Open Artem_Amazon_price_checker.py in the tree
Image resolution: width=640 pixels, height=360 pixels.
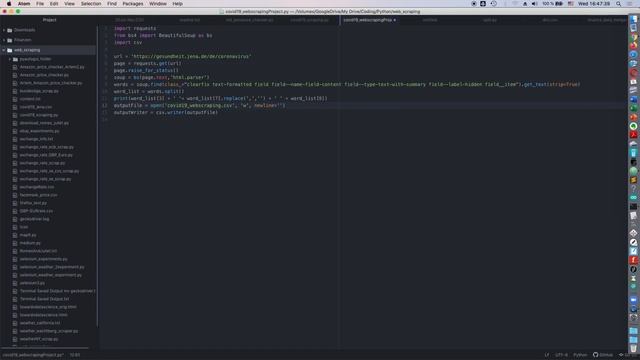tap(51, 83)
